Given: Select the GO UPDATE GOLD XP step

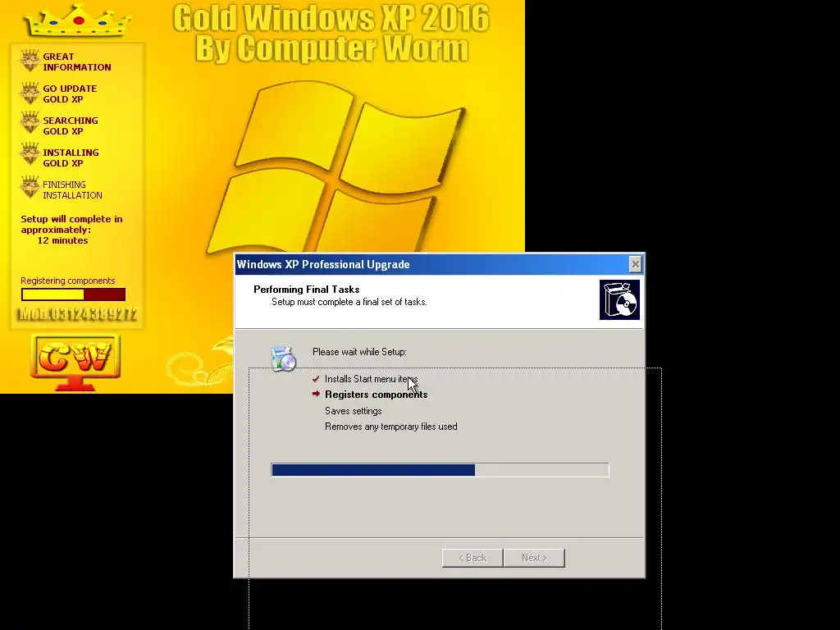Looking at the screenshot, I should tap(71, 94).
